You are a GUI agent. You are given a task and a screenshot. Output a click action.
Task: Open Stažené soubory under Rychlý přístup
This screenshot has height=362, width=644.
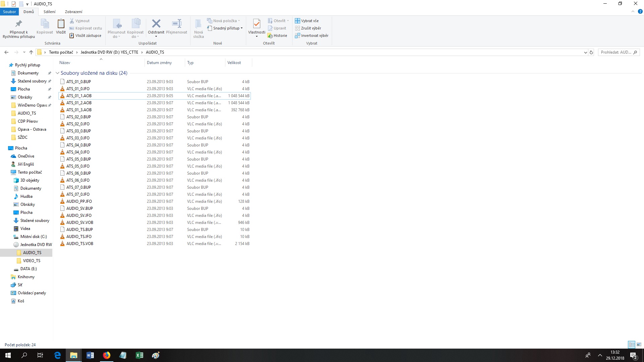[32, 81]
